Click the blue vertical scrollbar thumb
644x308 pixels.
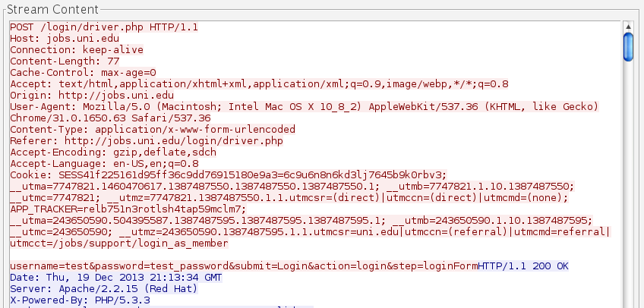[628, 46]
